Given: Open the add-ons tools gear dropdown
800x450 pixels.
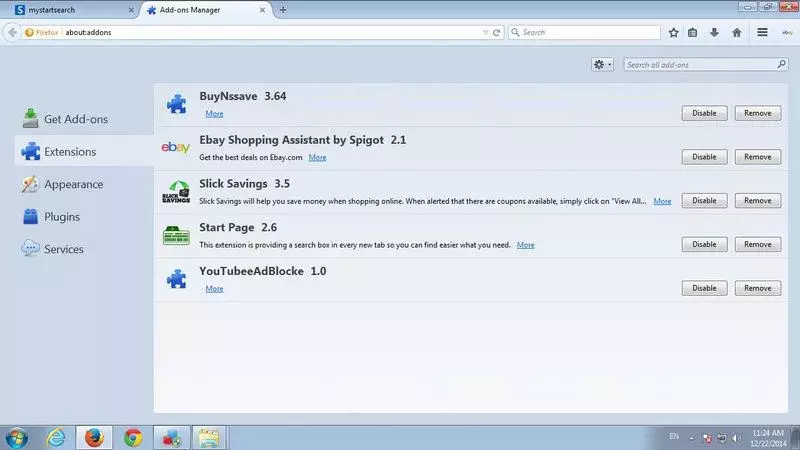Looking at the screenshot, I should pyautogui.click(x=603, y=64).
